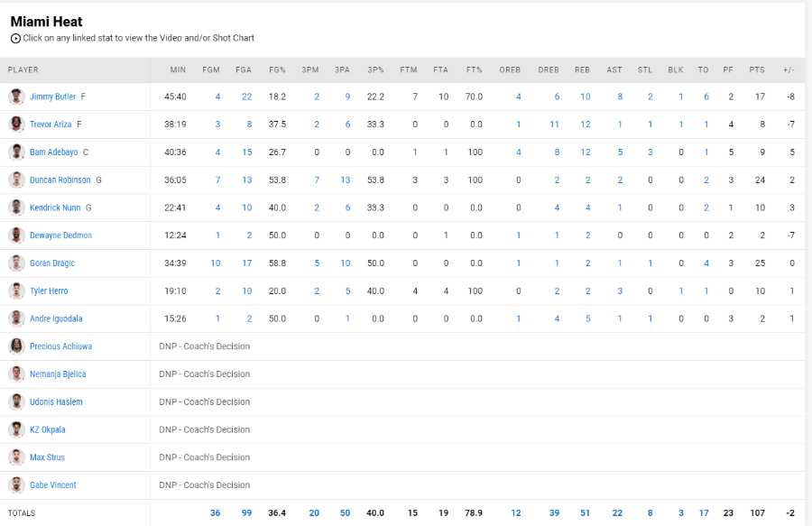812x526 pixels.
Task: Open Udonis Haslem's headshot photo
Action: [x=16, y=401]
